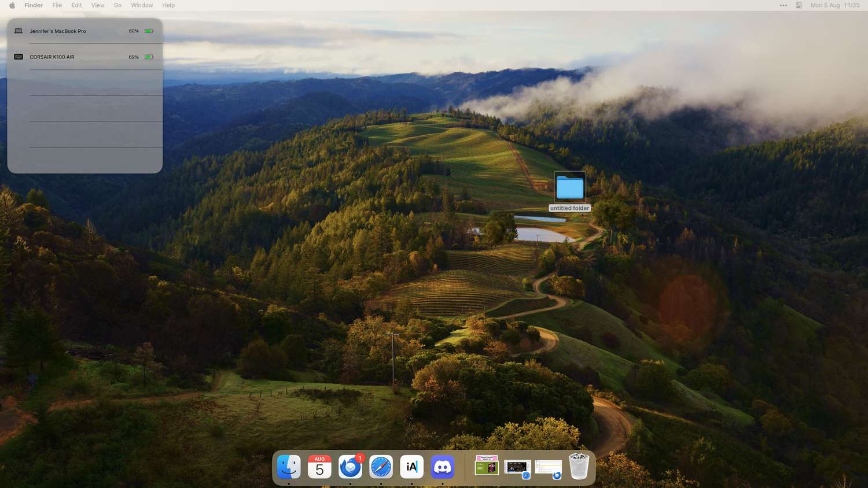
Task: Open the Trash in the Dock
Action: (579, 467)
